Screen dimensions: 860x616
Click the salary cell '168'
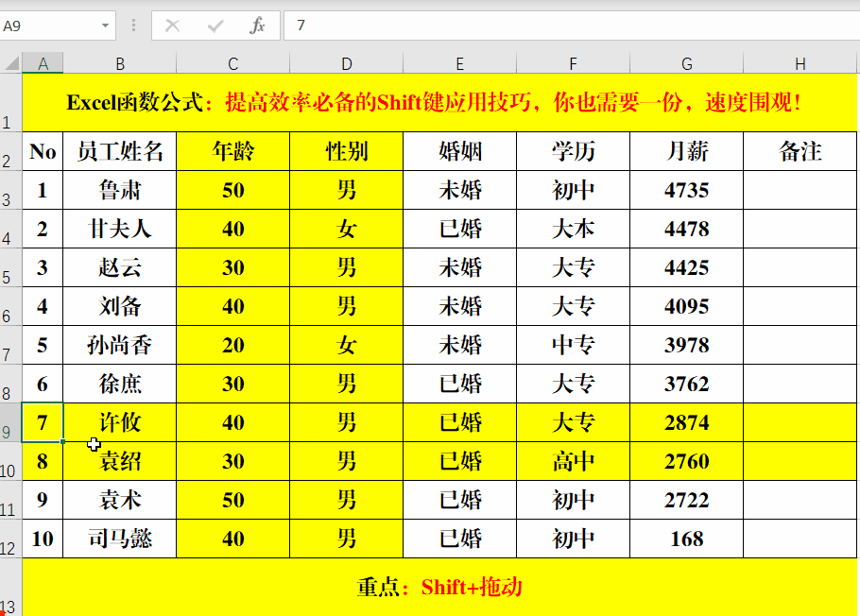click(x=687, y=539)
